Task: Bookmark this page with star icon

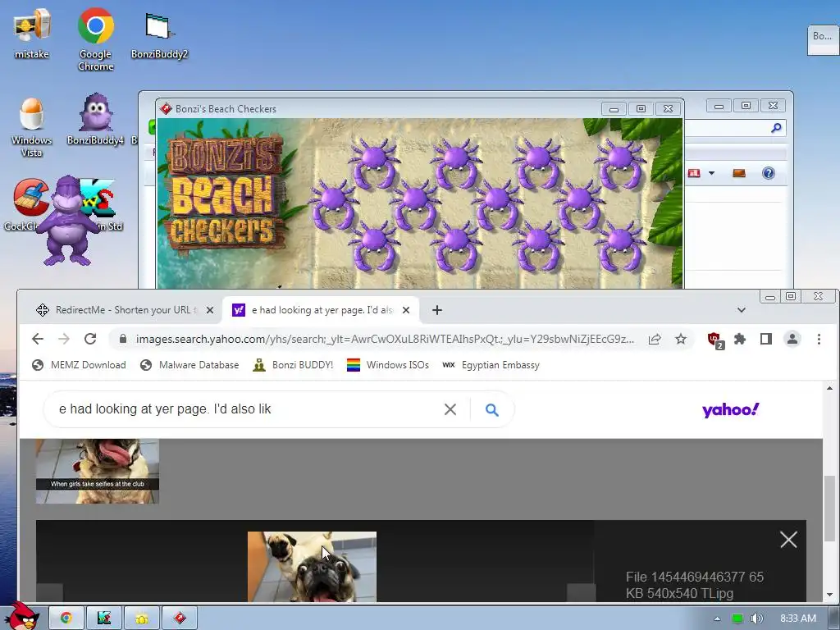Action: (680, 339)
